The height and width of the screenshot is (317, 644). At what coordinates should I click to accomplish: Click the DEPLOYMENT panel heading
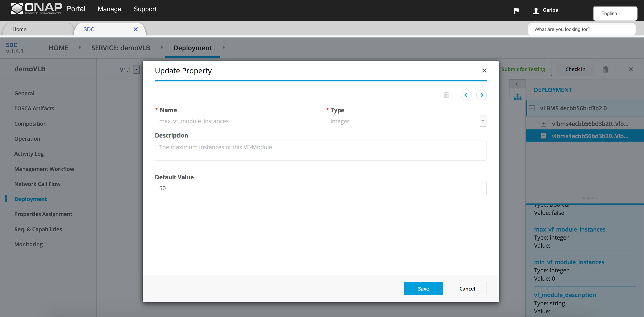click(553, 90)
